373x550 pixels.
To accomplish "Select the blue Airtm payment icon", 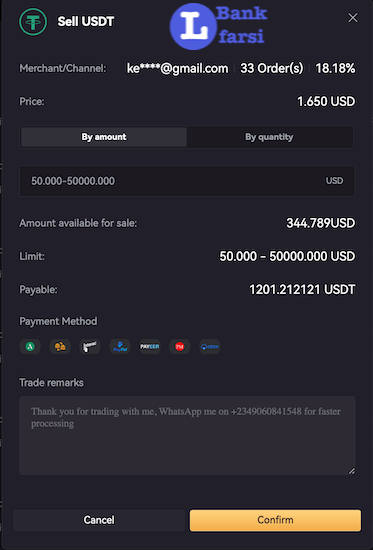I will click(209, 347).
